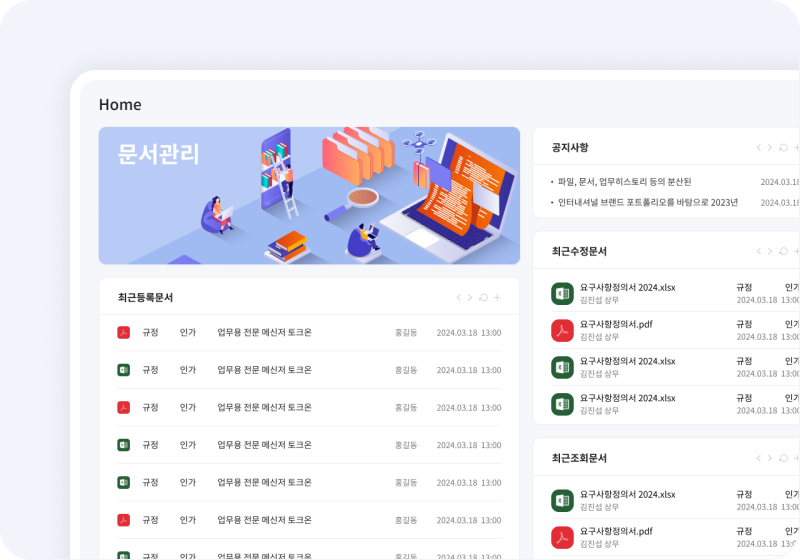
Task: Click the previous arrow in 공지사항 header
Action: (x=758, y=148)
